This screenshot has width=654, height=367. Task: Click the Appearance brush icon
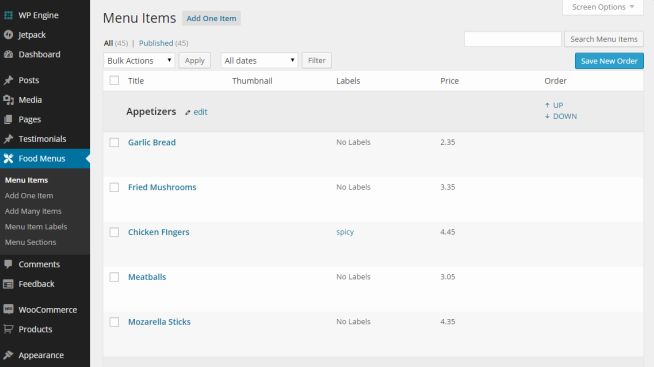8,355
